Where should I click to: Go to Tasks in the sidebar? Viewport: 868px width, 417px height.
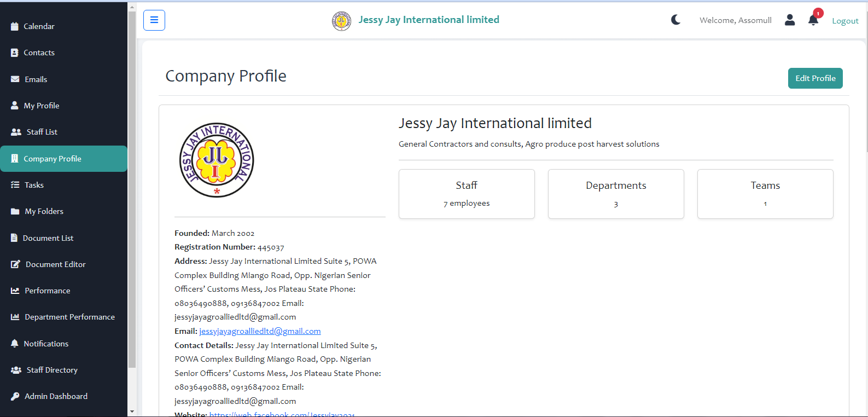34,185
